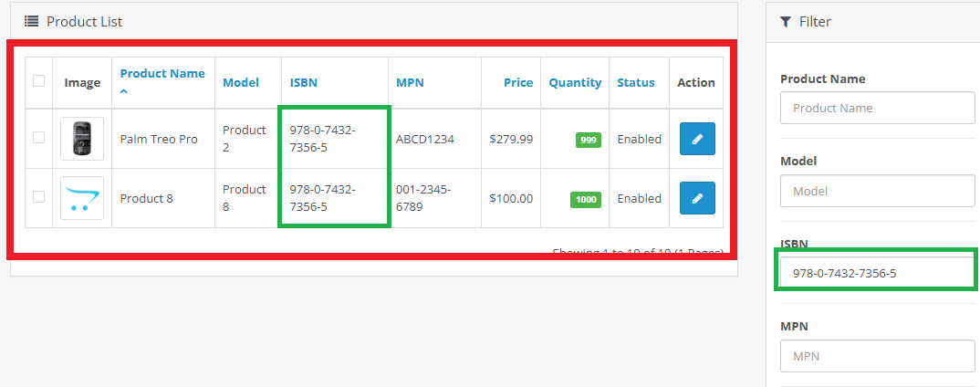The height and width of the screenshot is (387, 980).
Task: Check the Palm Treo Pro row checkbox
Action: (x=38, y=138)
